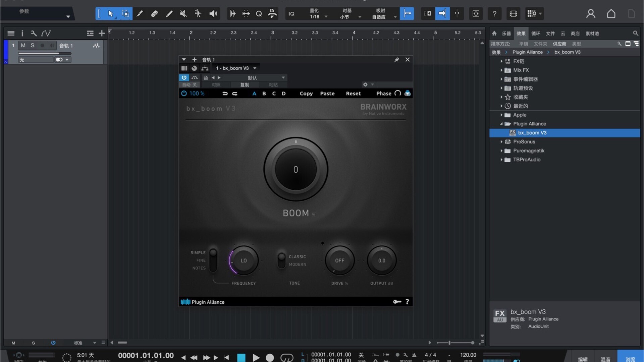
Task: Open the 默认 preset dropdown
Action: 254,77
